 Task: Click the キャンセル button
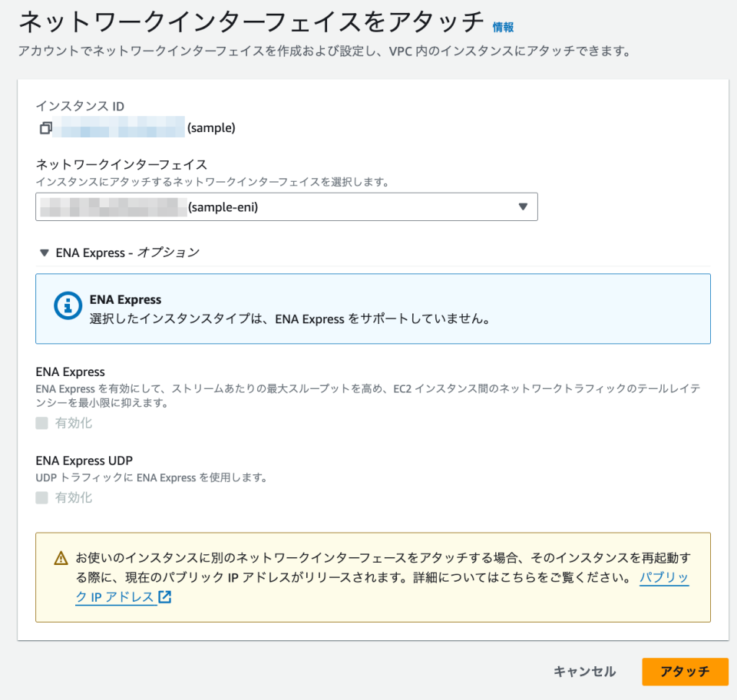point(583,672)
